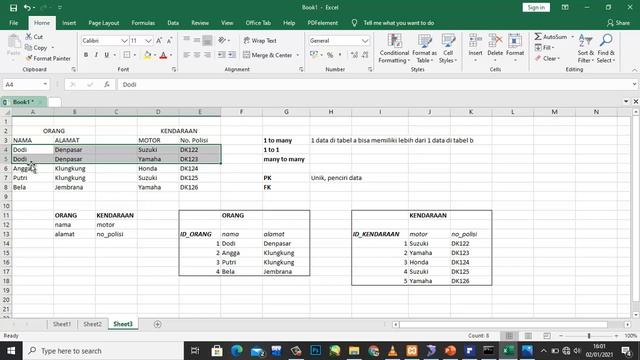Toggle Wrap Text

(x=260, y=40)
